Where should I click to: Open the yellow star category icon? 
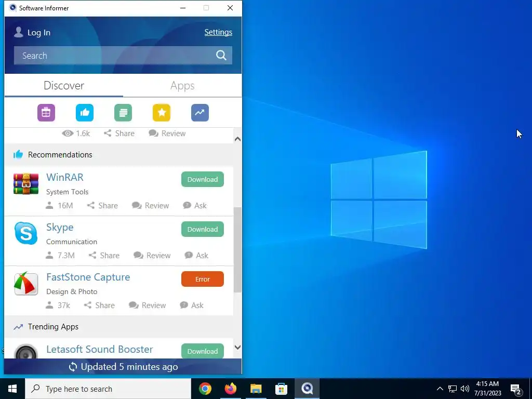tap(162, 113)
